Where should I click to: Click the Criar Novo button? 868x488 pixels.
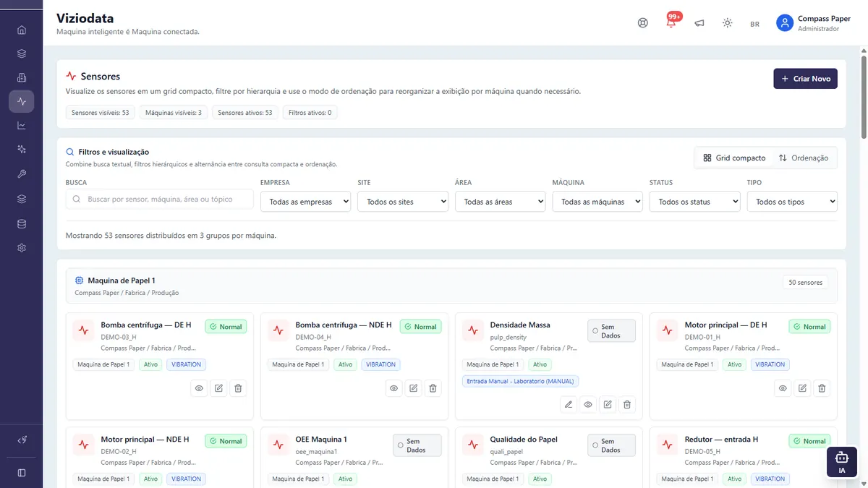[805, 79]
